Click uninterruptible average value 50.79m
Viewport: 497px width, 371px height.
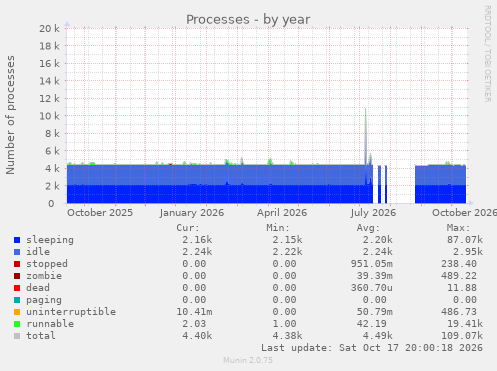click(x=375, y=312)
